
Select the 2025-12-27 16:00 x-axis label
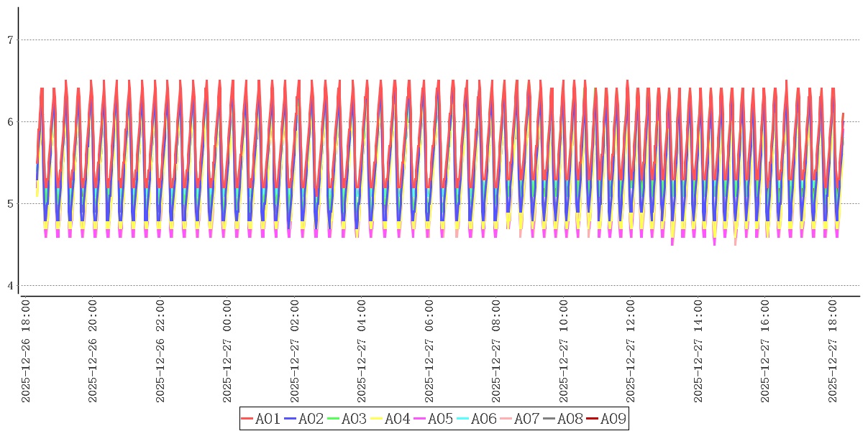coord(766,352)
